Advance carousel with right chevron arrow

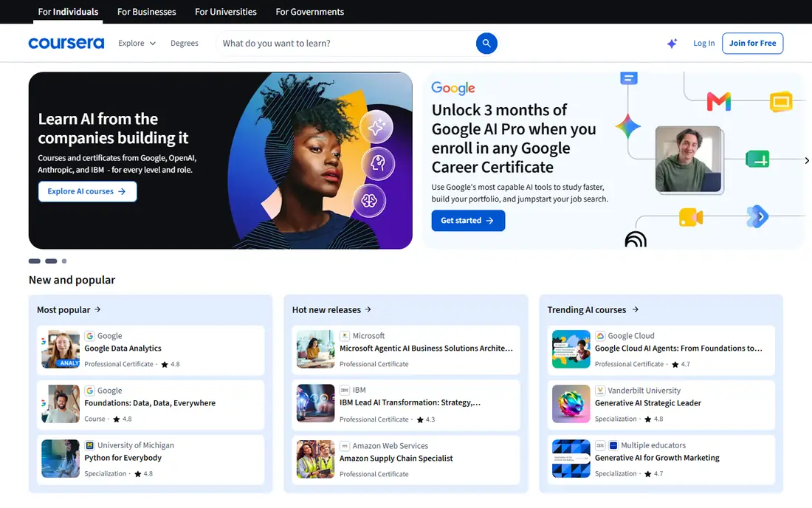(x=806, y=160)
